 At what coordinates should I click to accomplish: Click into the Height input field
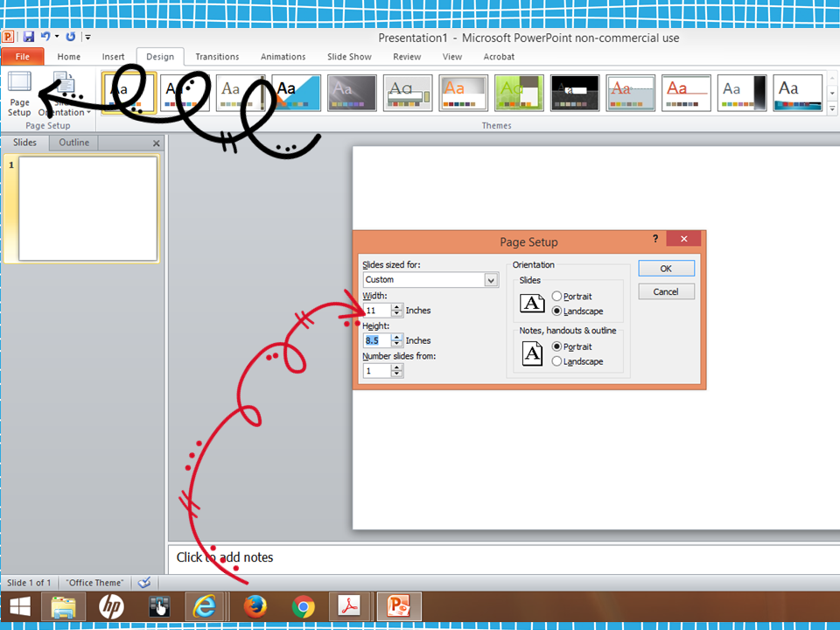(x=377, y=340)
